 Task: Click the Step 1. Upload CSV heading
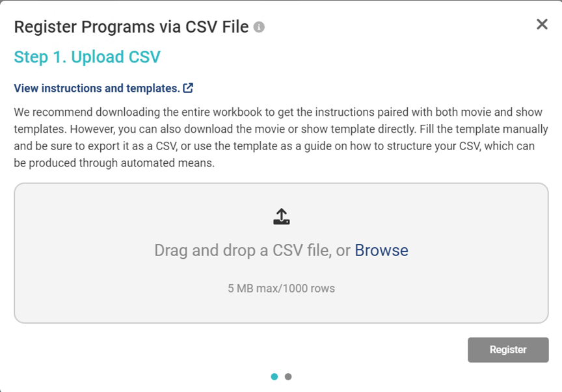coord(87,57)
